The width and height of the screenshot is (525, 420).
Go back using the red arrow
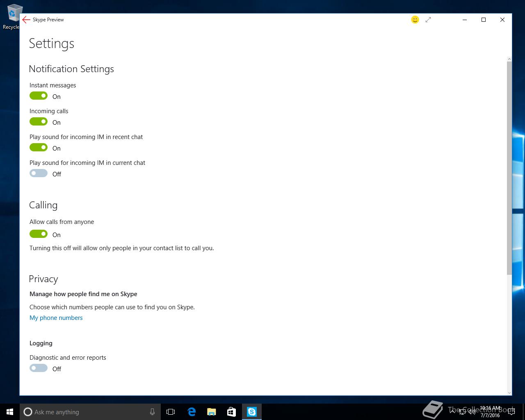26,20
